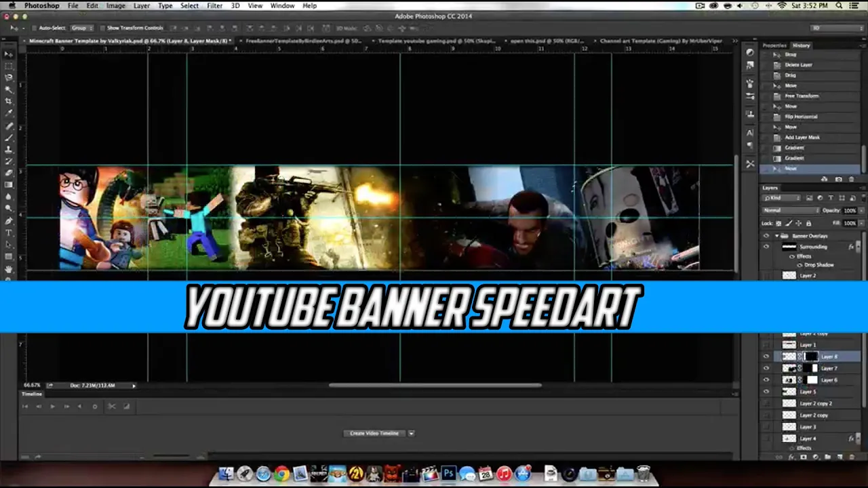Image resolution: width=868 pixels, height=488 pixels.
Task: Open Photoshop from the Dock
Action: [448, 474]
